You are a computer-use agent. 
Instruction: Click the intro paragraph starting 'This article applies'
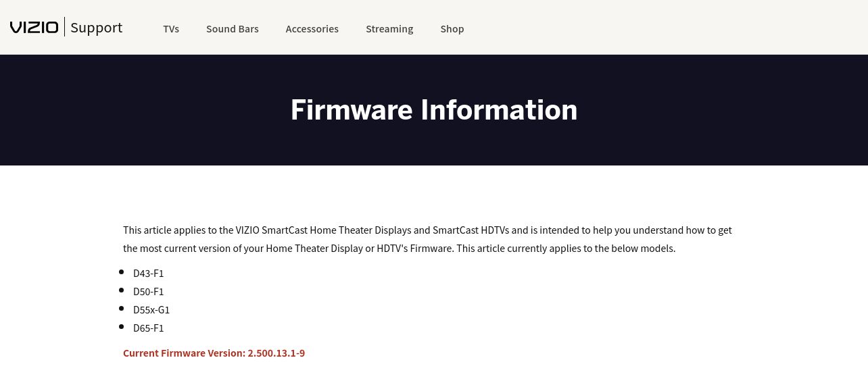[x=427, y=239]
